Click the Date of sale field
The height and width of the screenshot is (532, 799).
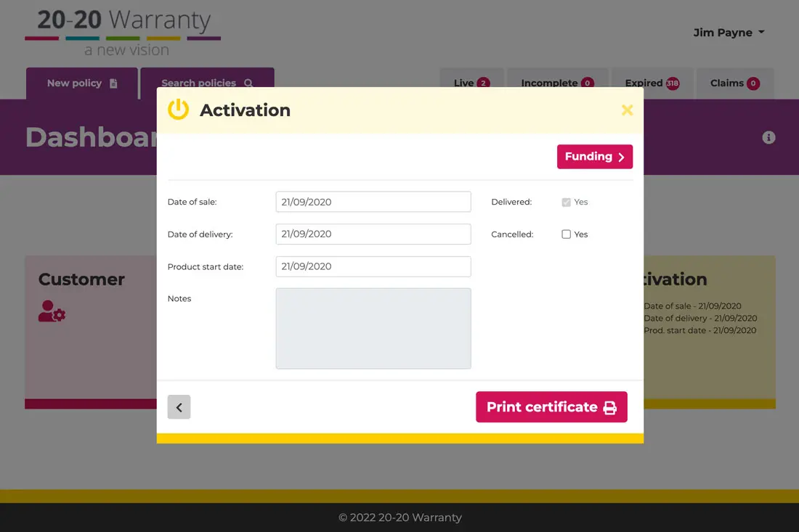click(373, 202)
